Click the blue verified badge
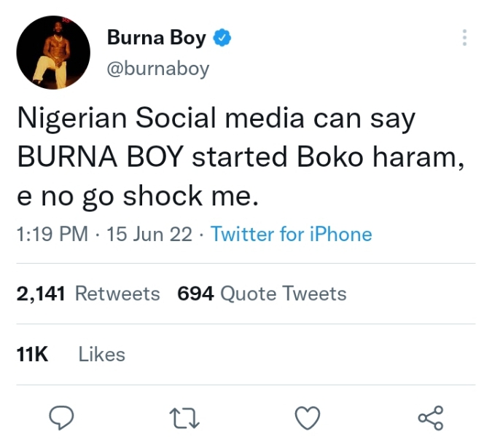This screenshot has height=448, width=492. tap(222, 38)
